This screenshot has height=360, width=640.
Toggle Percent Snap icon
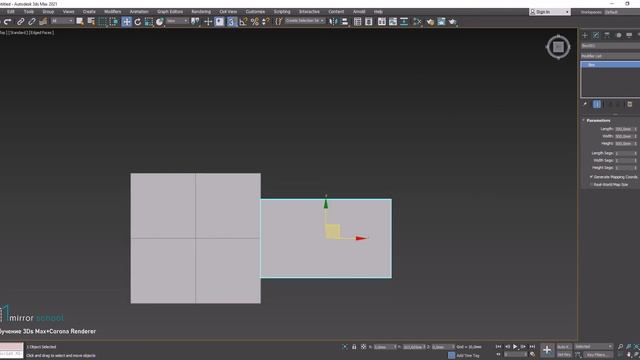(x=255, y=22)
